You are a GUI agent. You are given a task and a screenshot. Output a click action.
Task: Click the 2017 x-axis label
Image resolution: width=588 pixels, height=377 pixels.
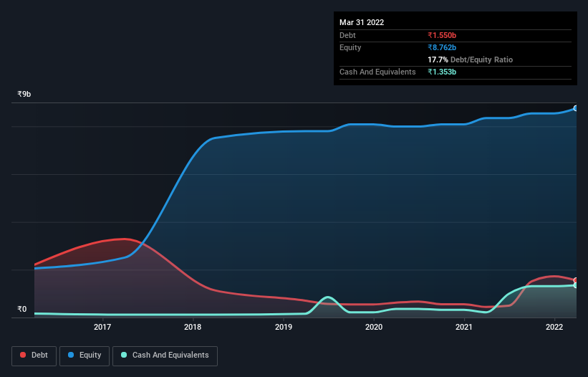coord(102,327)
